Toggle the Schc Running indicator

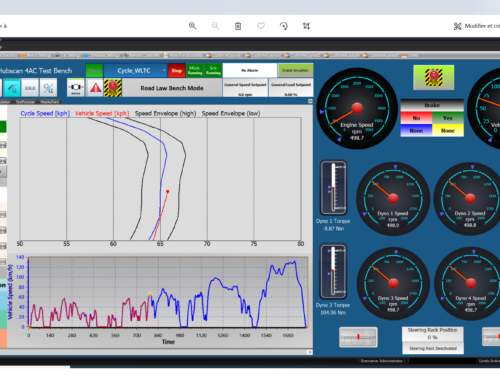pyautogui.click(x=213, y=71)
